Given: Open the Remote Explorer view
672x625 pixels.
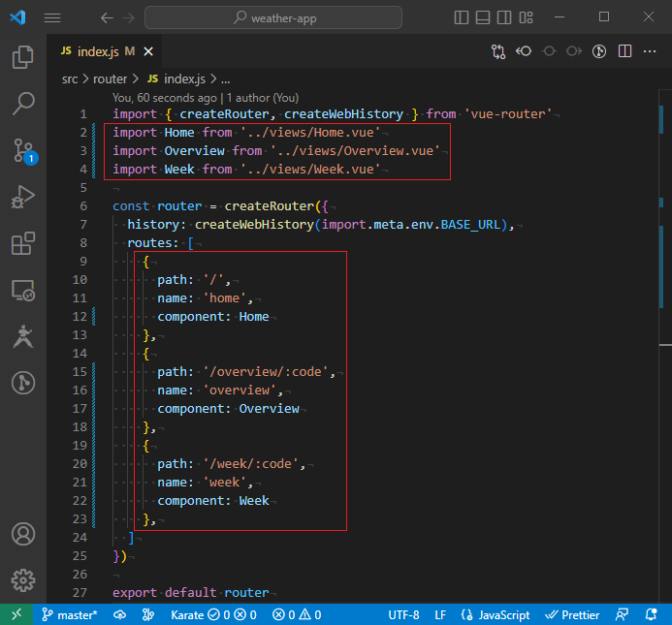Looking at the screenshot, I should coord(23,291).
